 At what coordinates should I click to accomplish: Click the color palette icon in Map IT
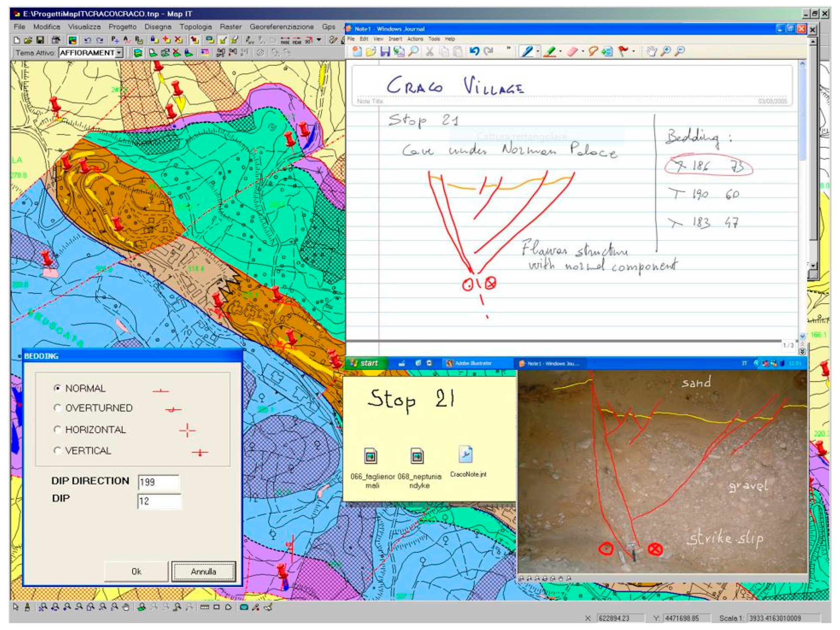coord(73,40)
